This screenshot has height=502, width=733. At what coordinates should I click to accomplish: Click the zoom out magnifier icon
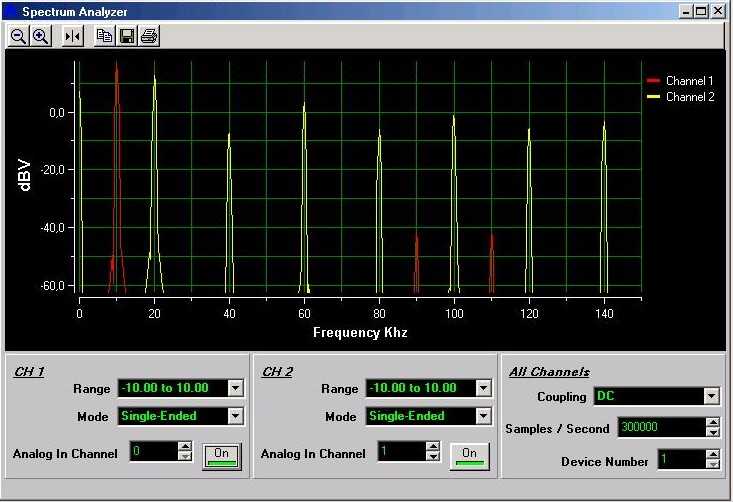pyautogui.click(x=19, y=36)
